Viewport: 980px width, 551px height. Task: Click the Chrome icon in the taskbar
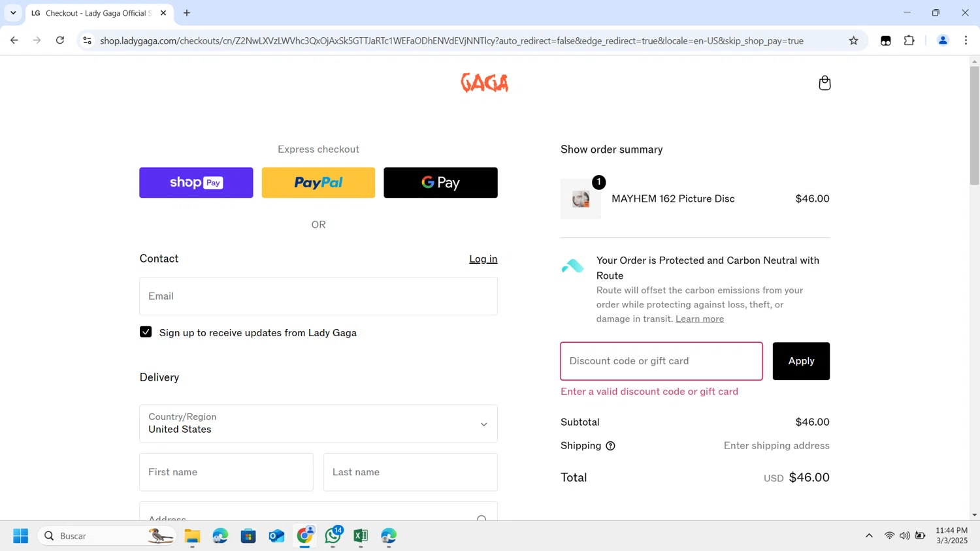point(305,536)
